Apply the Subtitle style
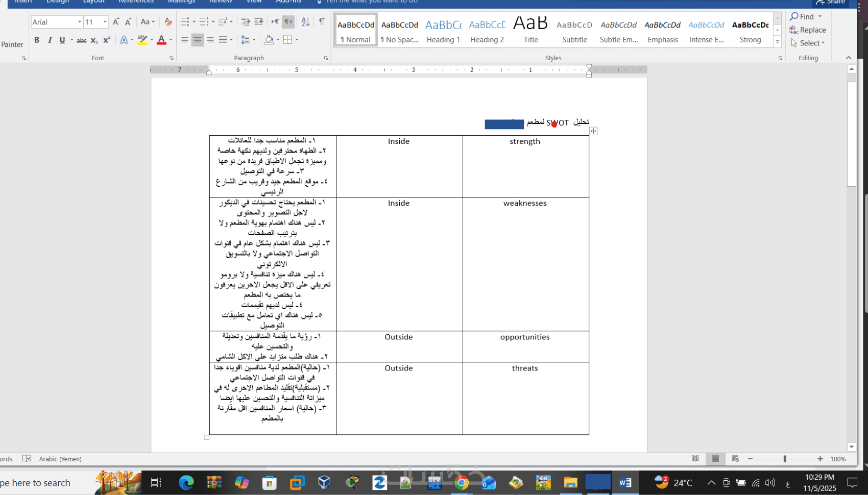The image size is (868, 495). 575,31
